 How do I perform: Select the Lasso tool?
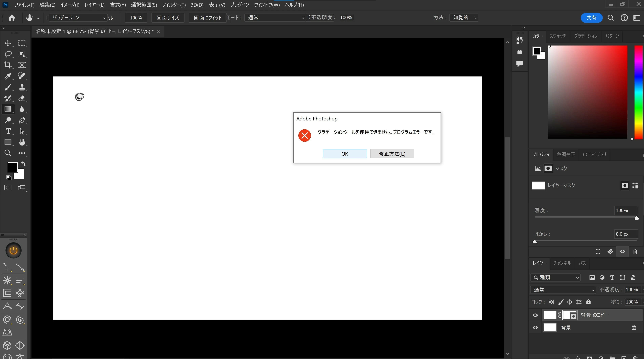(x=8, y=54)
